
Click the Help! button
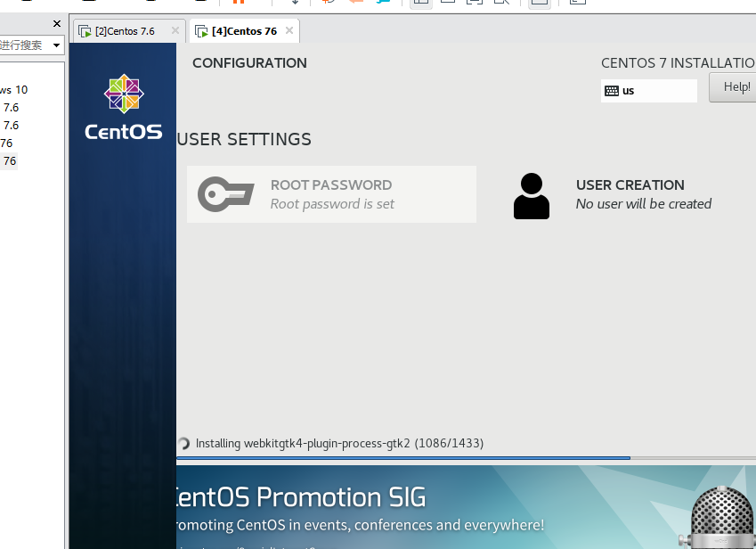point(734,87)
